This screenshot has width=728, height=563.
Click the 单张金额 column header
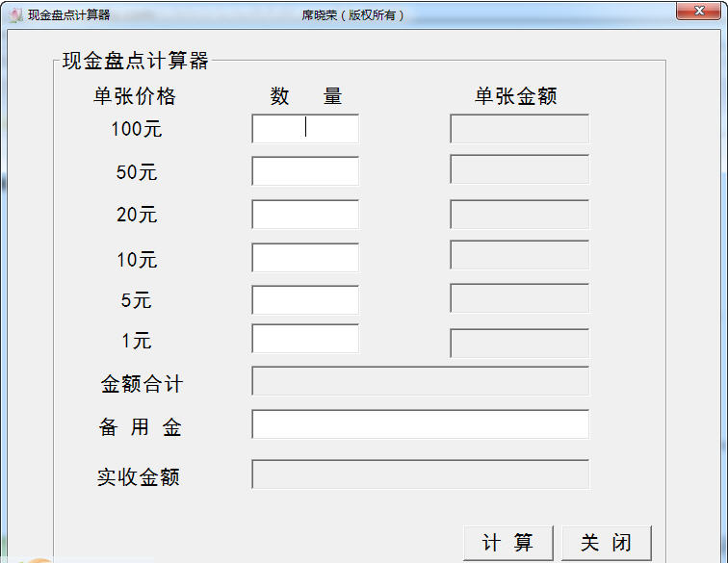coord(516,96)
